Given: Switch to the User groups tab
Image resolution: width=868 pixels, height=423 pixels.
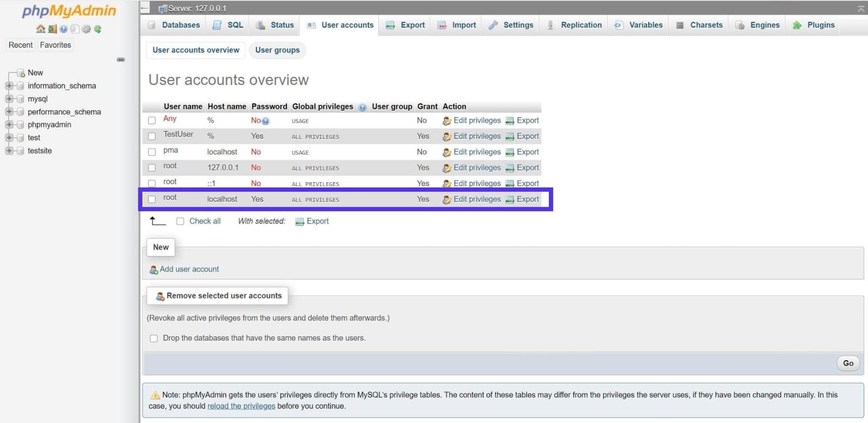Looking at the screenshot, I should click(277, 50).
